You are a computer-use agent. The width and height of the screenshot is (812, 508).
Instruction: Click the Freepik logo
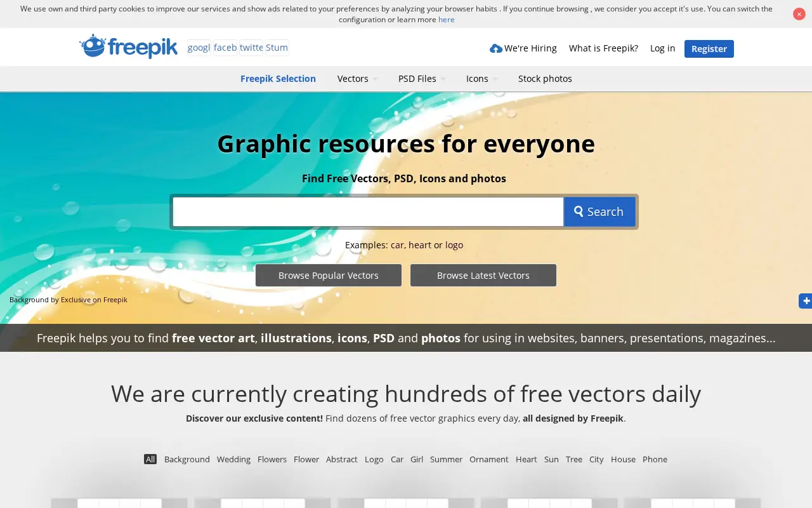(128, 46)
